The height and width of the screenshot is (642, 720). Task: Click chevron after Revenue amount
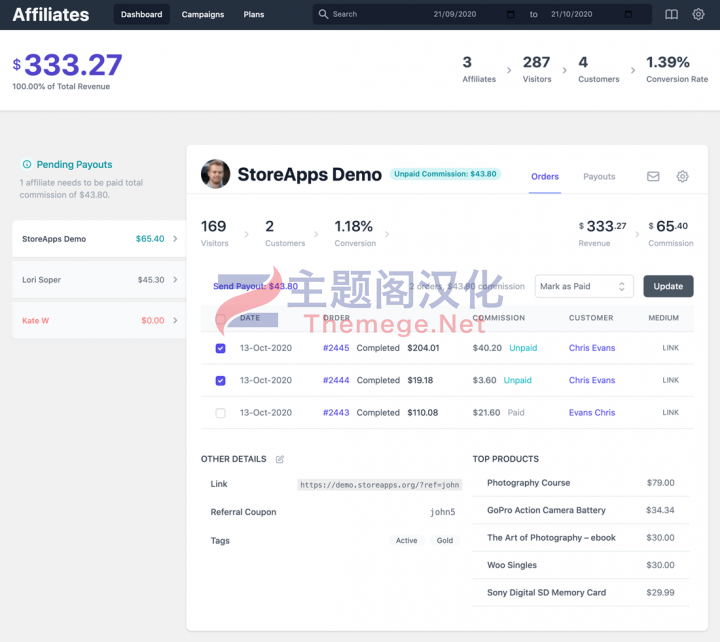637,234
